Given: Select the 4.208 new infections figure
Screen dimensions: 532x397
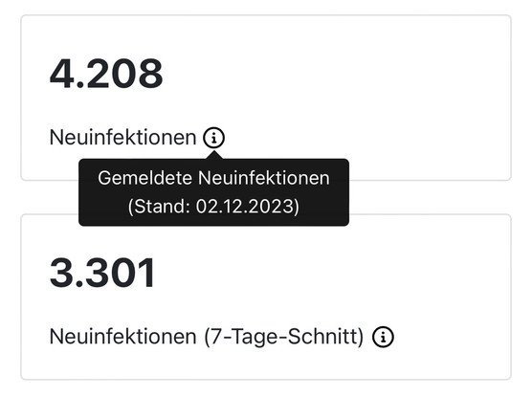Looking at the screenshot, I should pos(106,74).
